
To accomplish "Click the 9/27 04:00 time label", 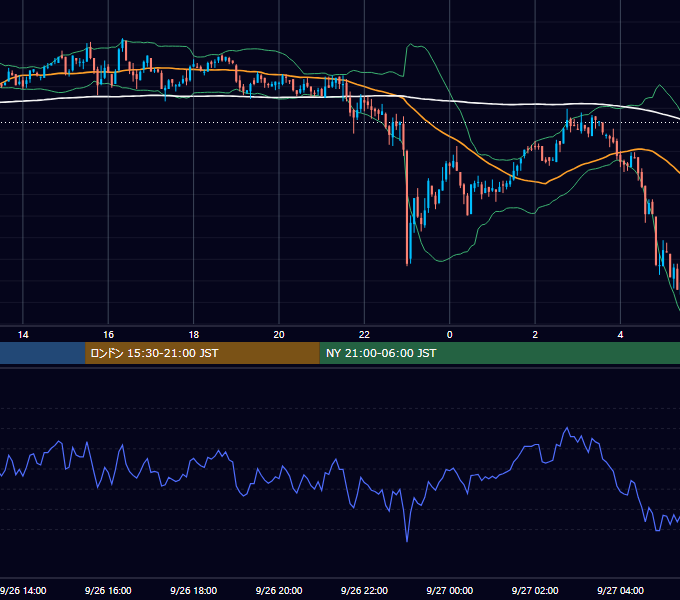I will pos(621,590).
